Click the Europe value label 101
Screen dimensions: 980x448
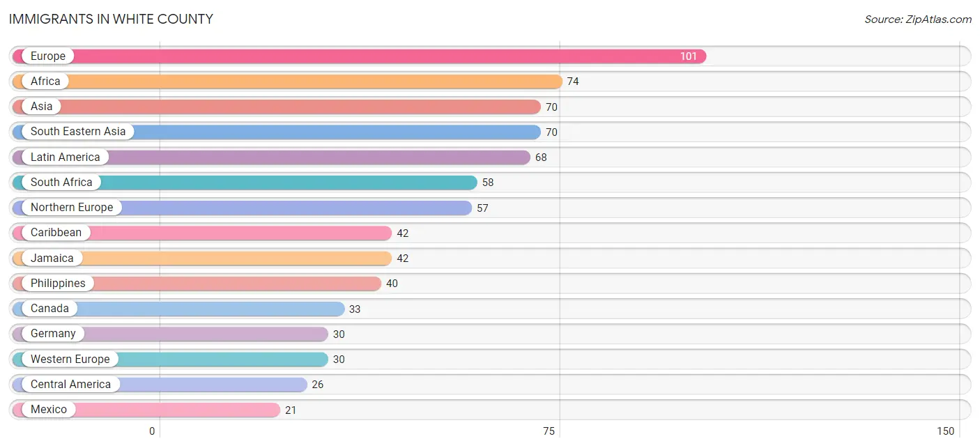pos(689,56)
